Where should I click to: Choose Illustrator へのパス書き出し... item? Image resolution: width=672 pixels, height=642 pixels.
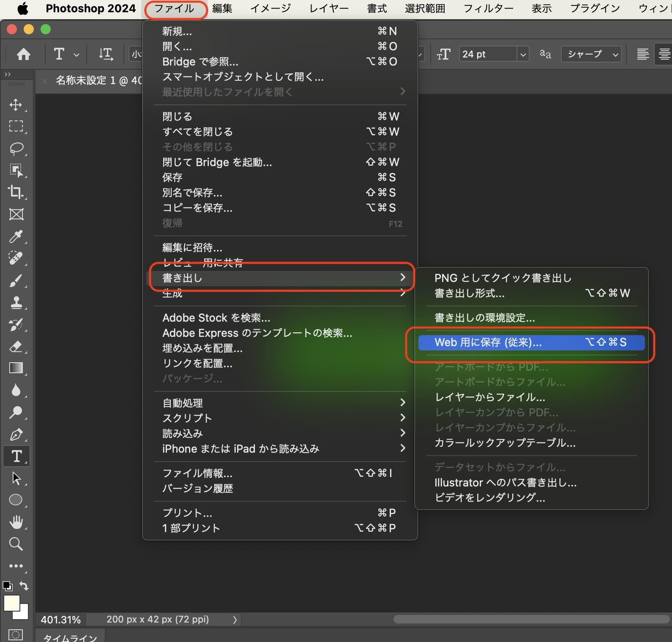click(x=531, y=482)
